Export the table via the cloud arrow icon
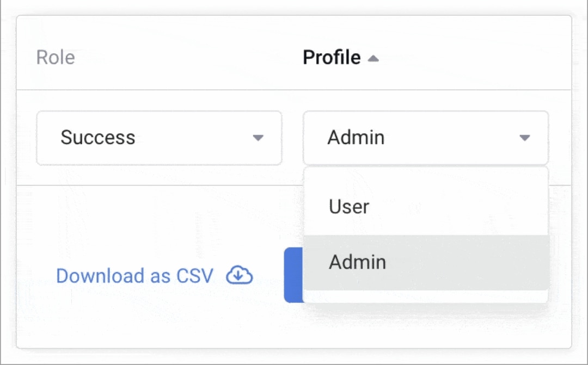The image size is (588, 365). pyautogui.click(x=240, y=275)
